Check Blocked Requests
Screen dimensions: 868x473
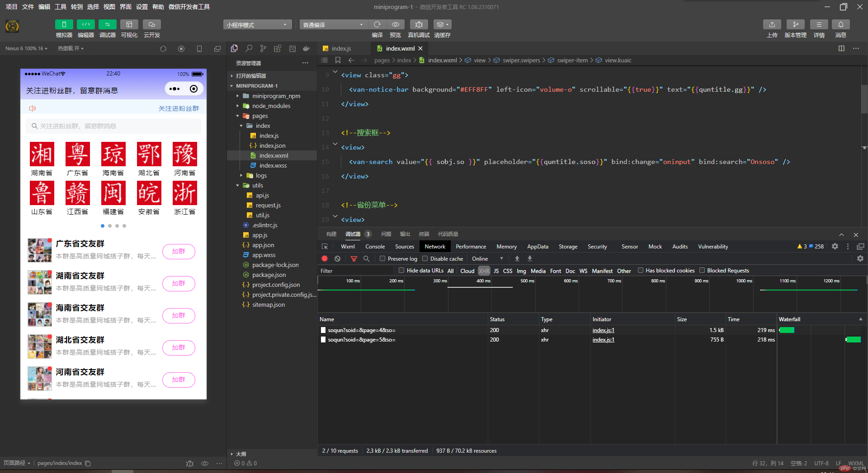pos(702,271)
